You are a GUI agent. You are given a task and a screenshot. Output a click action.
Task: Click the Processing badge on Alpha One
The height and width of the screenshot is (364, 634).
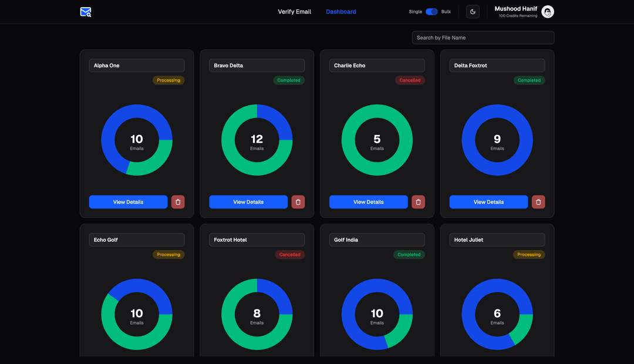168,80
